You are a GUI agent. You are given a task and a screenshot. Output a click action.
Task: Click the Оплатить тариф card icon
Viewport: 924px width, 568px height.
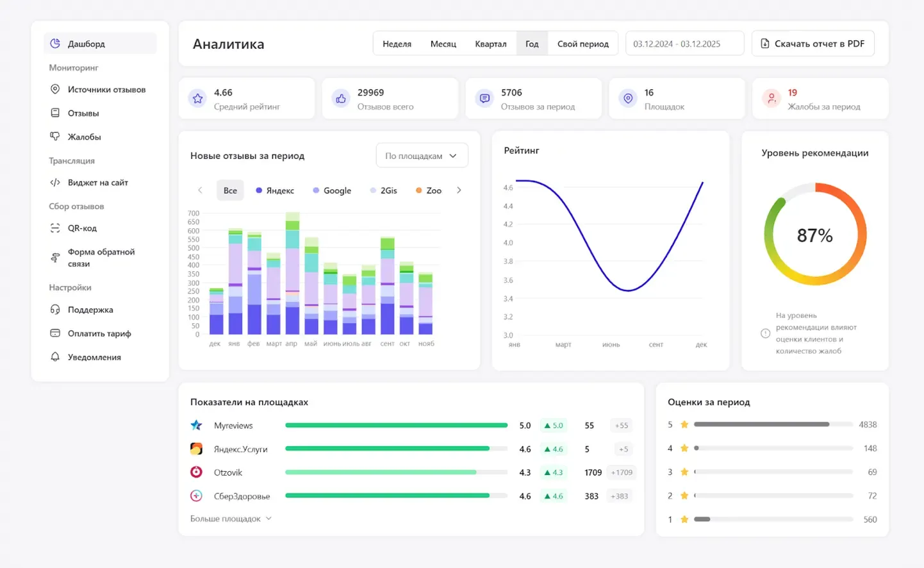(x=55, y=333)
